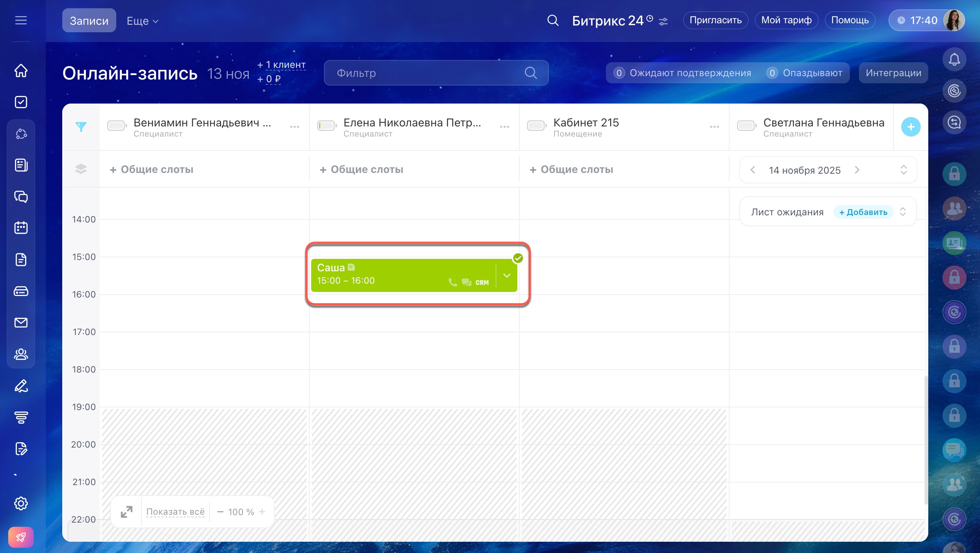The image size is (980, 553).
Task: Toggle Ожидают подтверждения counter filter
Action: (682, 73)
